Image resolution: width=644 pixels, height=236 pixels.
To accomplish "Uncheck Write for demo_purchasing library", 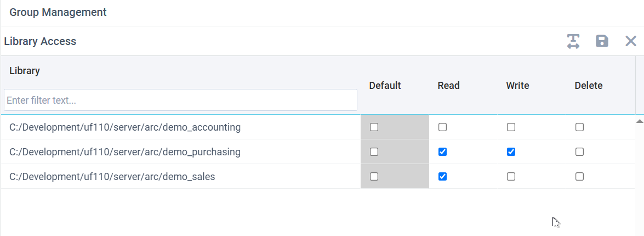I will (x=511, y=152).
